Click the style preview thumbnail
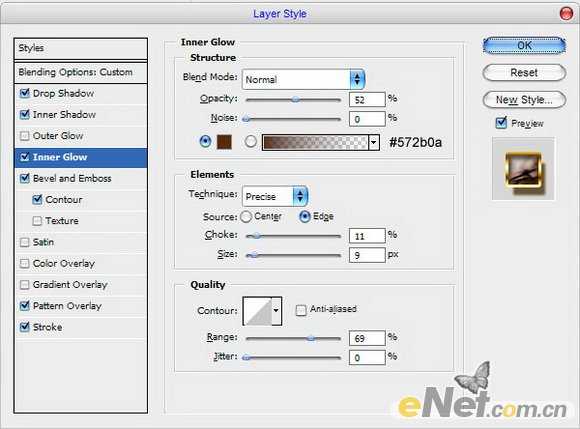 pyautogui.click(x=523, y=169)
